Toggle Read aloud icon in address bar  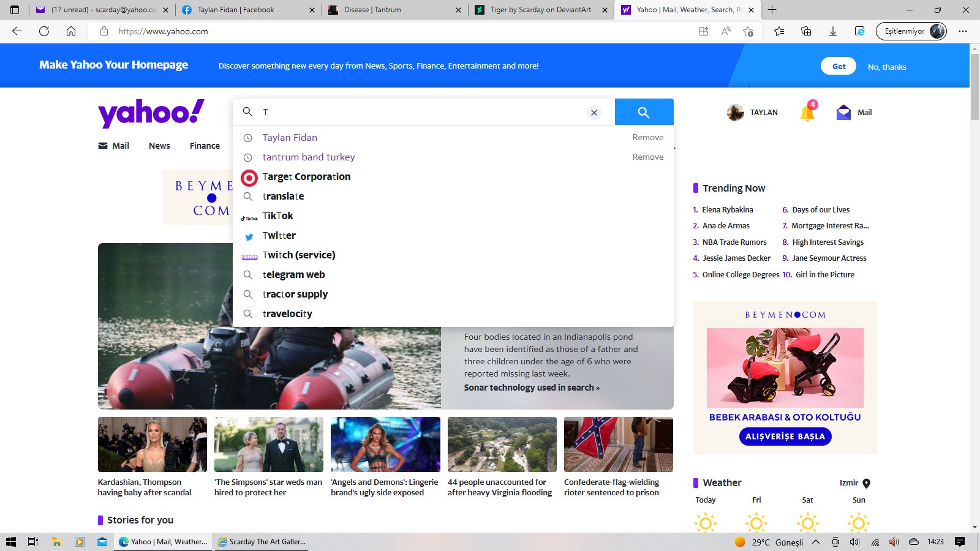pos(726,31)
